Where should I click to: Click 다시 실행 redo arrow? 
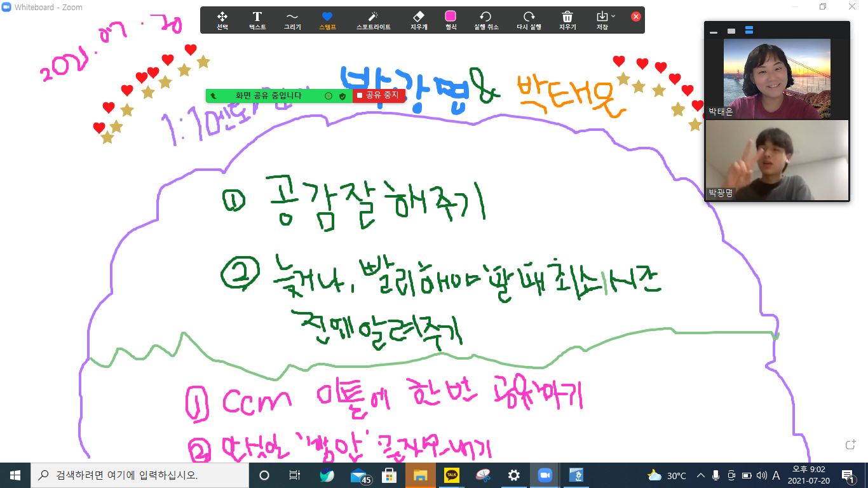point(528,19)
